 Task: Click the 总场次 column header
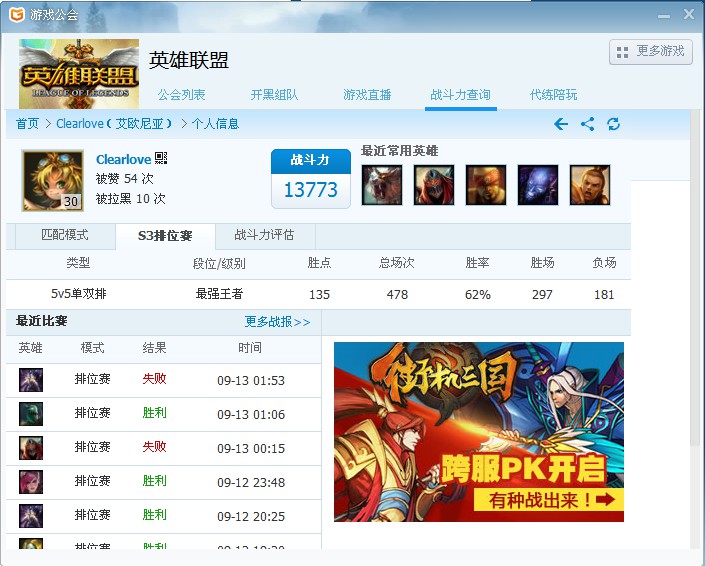(x=397, y=263)
